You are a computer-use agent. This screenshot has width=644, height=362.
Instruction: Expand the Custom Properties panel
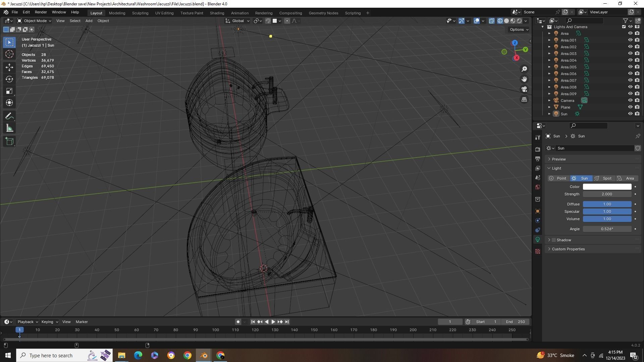tap(568, 249)
